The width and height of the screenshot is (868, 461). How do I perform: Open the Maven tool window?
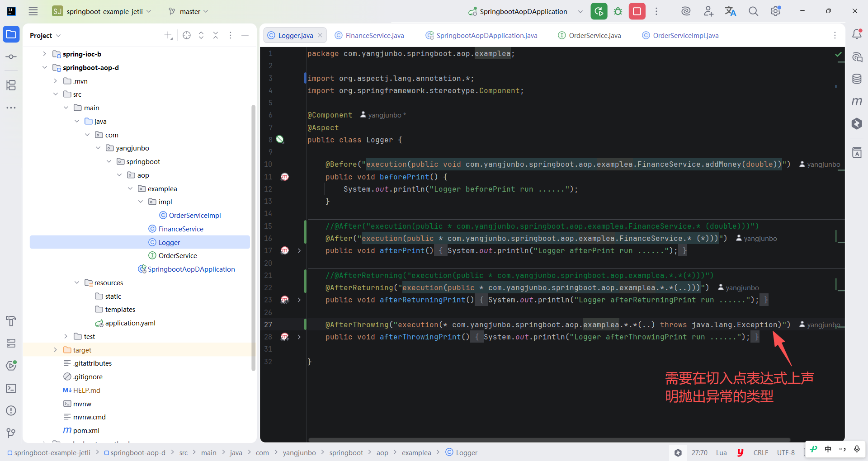[857, 101]
